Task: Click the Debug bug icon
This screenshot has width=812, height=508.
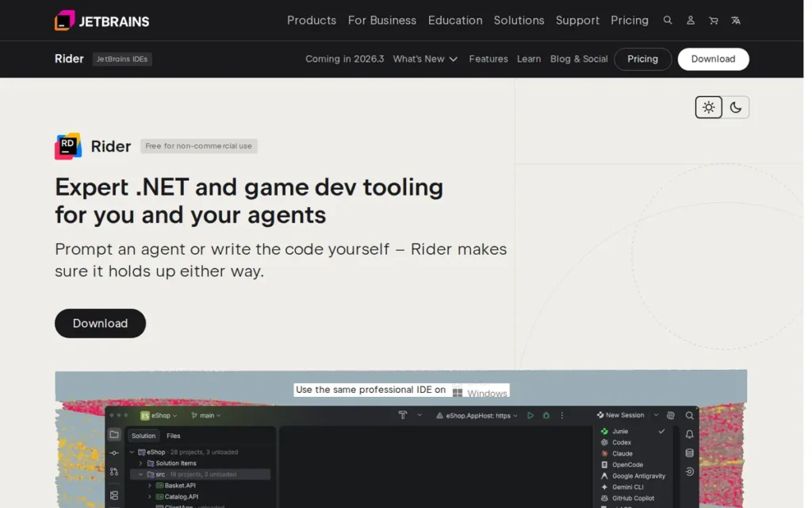Action: (x=546, y=415)
